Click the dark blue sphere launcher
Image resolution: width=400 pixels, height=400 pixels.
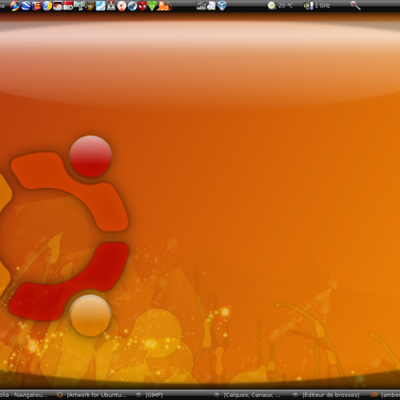pyautogui.click(x=132, y=6)
